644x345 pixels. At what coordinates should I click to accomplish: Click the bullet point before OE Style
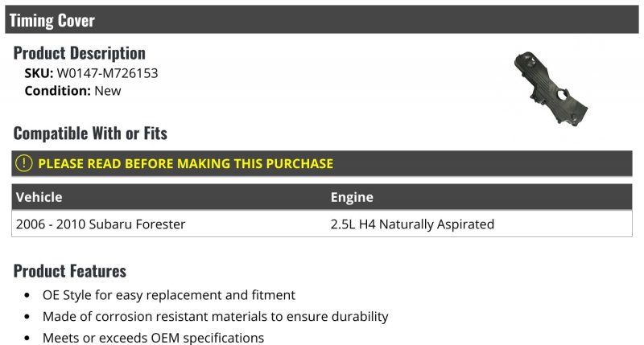point(27,295)
